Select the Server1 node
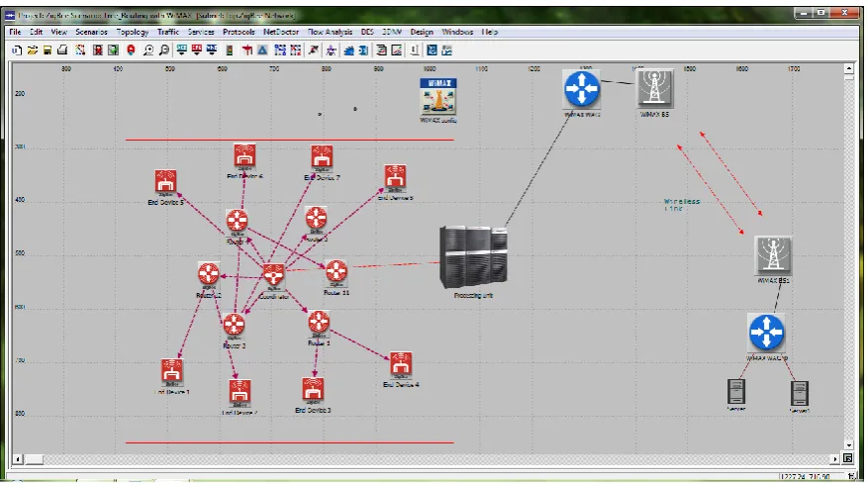 (800, 394)
